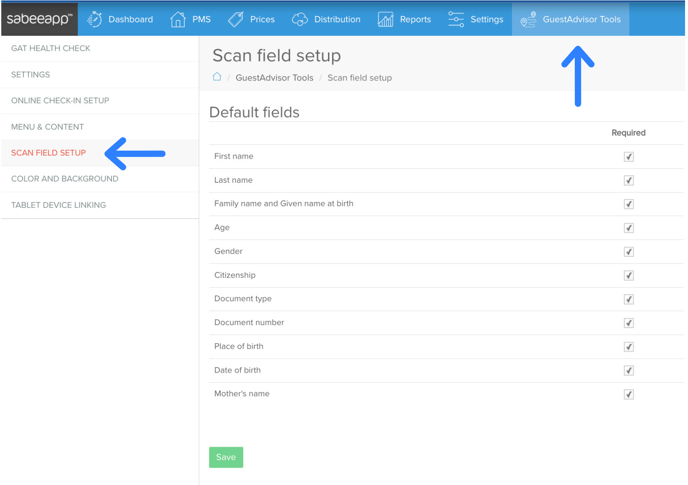Open Tablet Device Linking sidebar item
The image size is (688, 485).
tap(59, 205)
